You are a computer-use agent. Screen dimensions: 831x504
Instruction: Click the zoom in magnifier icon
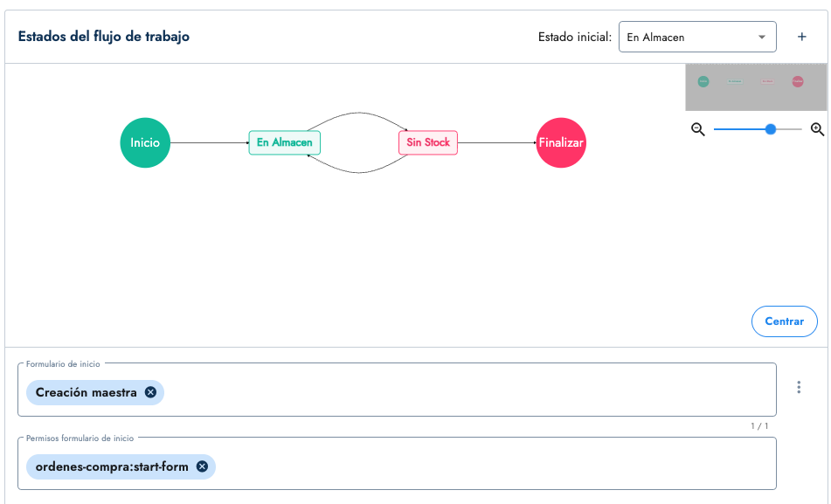click(817, 129)
